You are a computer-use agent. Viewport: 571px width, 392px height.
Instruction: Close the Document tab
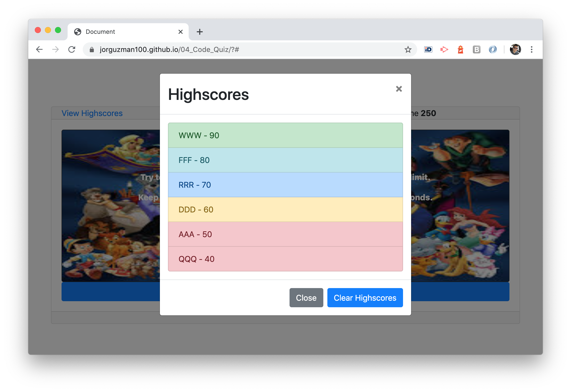click(180, 32)
